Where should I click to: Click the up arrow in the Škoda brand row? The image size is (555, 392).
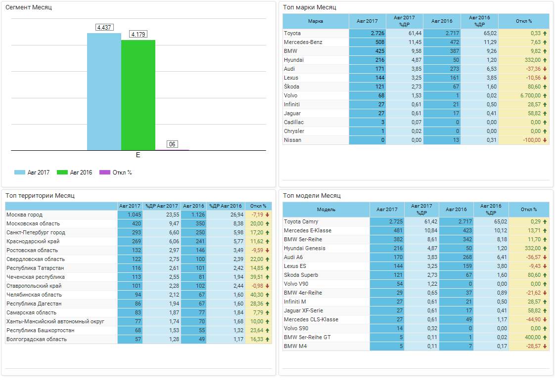pyautogui.click(x=545, y=87)
